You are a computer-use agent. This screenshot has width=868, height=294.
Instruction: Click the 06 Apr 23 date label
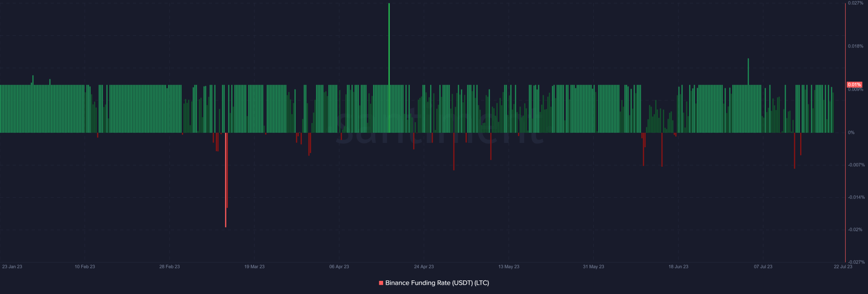click(x=339, y=267)
